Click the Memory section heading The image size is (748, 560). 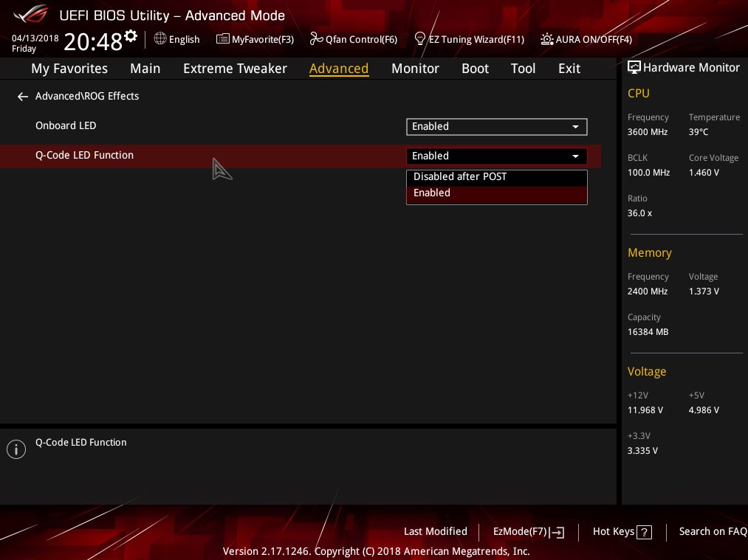[649, 253]
